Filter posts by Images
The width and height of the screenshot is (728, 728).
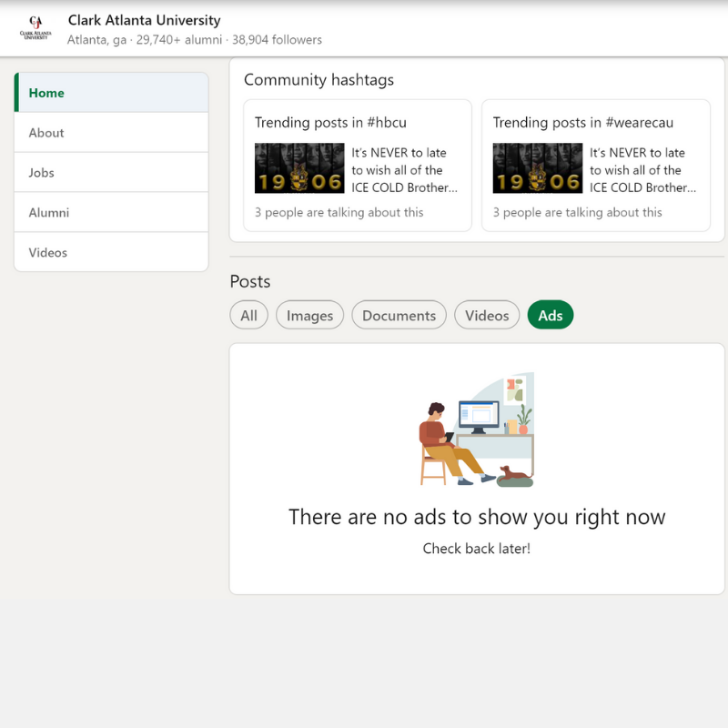309,315
